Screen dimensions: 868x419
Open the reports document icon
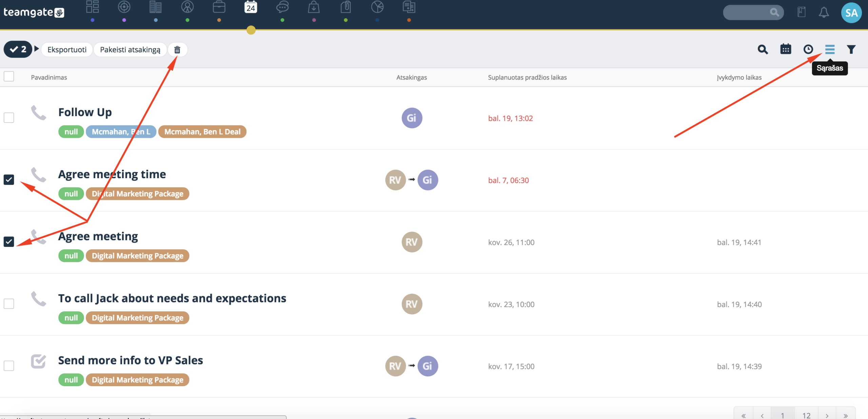click(x=409, y=7)
